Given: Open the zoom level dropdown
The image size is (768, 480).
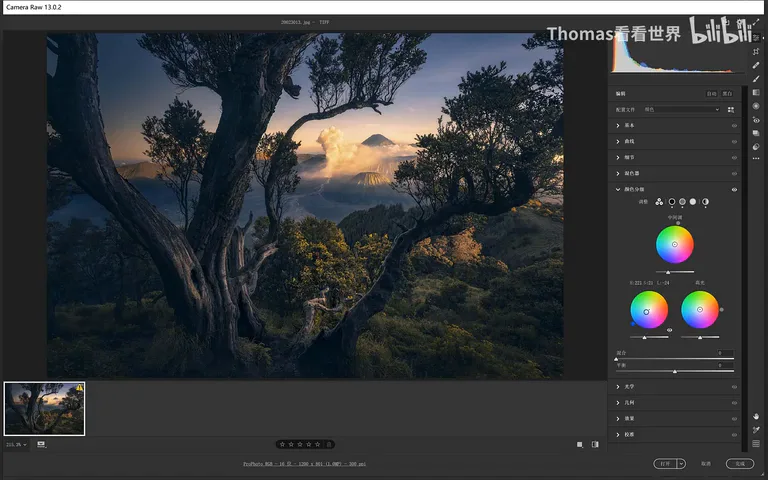Looking at the screenshot, I should pos(16,445).
